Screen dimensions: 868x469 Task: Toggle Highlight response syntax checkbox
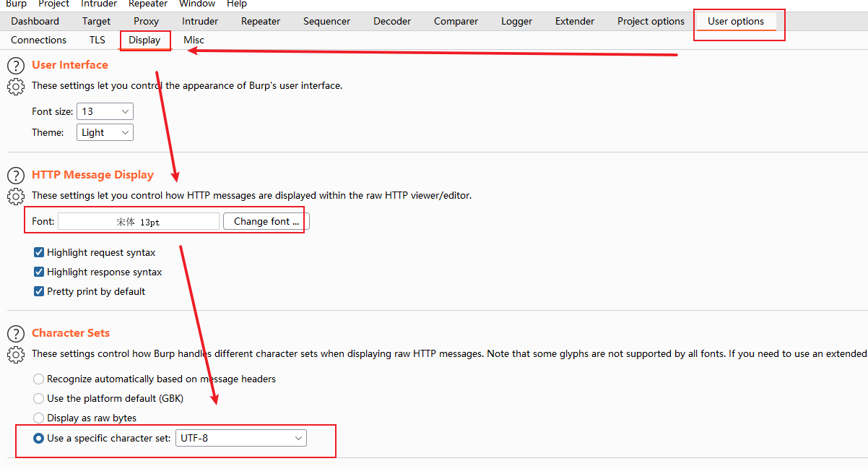(x=39, y=272)
